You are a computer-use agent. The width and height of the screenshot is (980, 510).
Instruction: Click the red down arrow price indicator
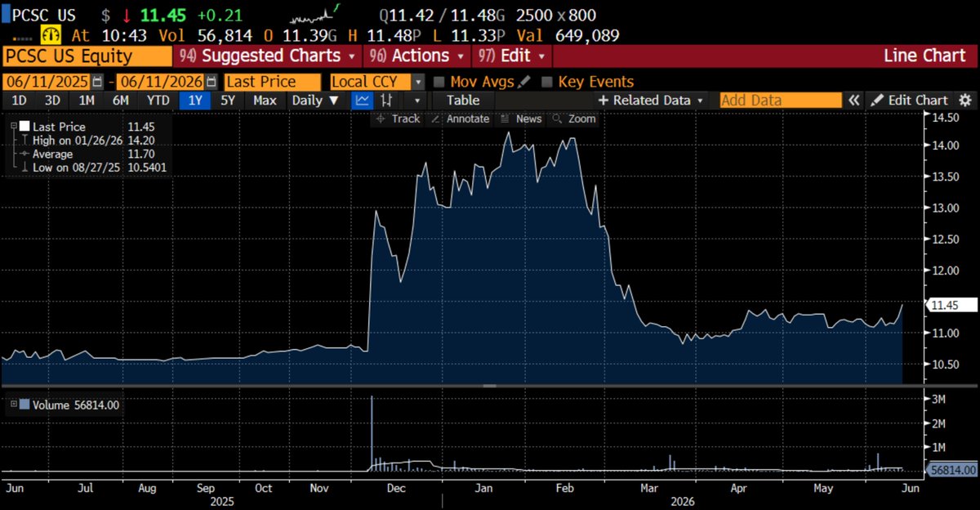125,16
